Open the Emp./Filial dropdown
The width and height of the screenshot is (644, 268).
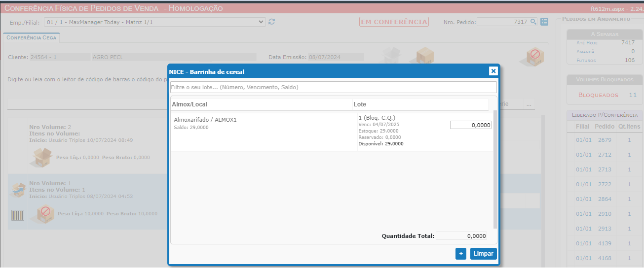(154, 22)
